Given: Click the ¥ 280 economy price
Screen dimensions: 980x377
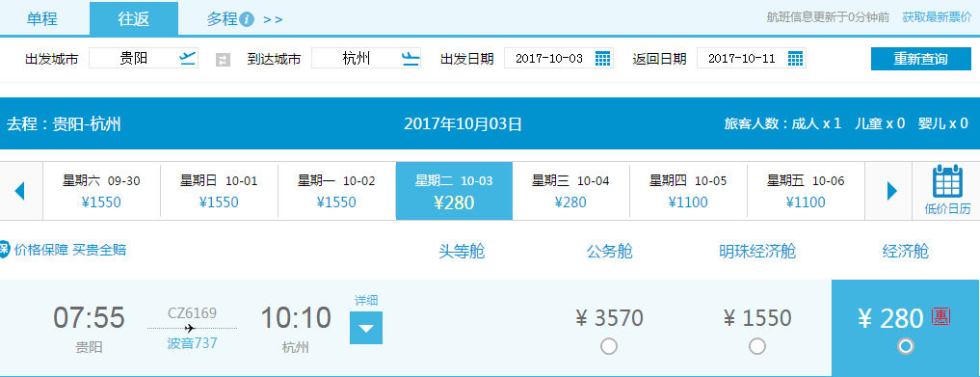Looking at the screenshot, I should pos(890,319).
